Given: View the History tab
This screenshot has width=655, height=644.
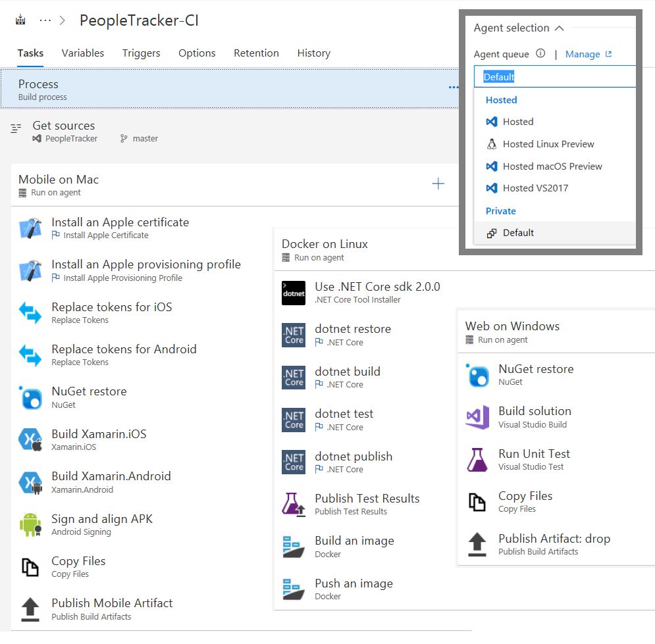Looking at the screenshot, I should tap(314, 53).
